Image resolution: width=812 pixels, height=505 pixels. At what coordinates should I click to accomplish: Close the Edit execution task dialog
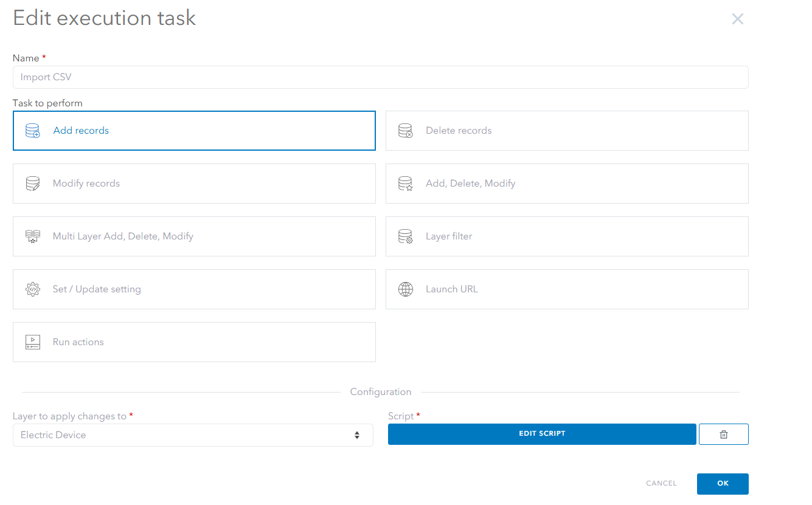[x=737, y=19]
